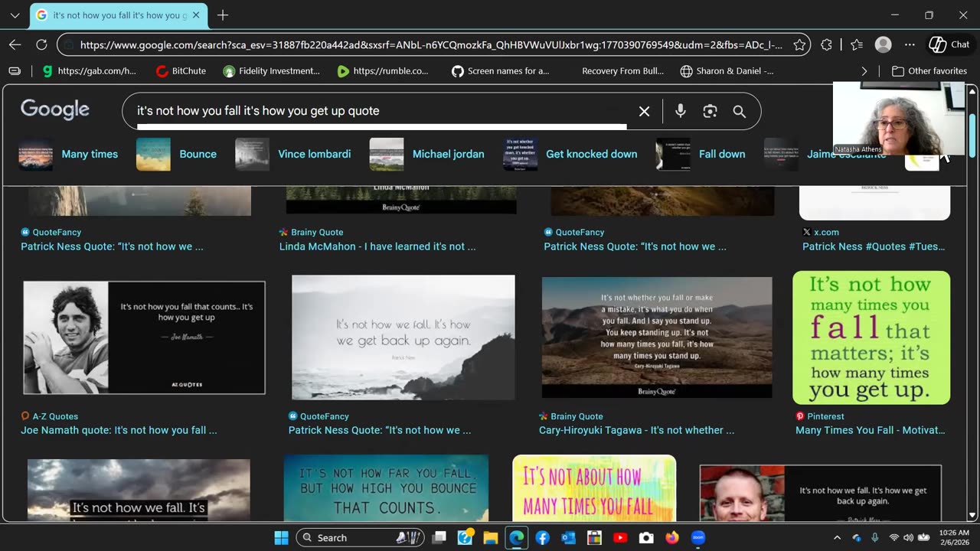
Task: Launch Facebook from the taskbar
Action: (x=543, y=538)
